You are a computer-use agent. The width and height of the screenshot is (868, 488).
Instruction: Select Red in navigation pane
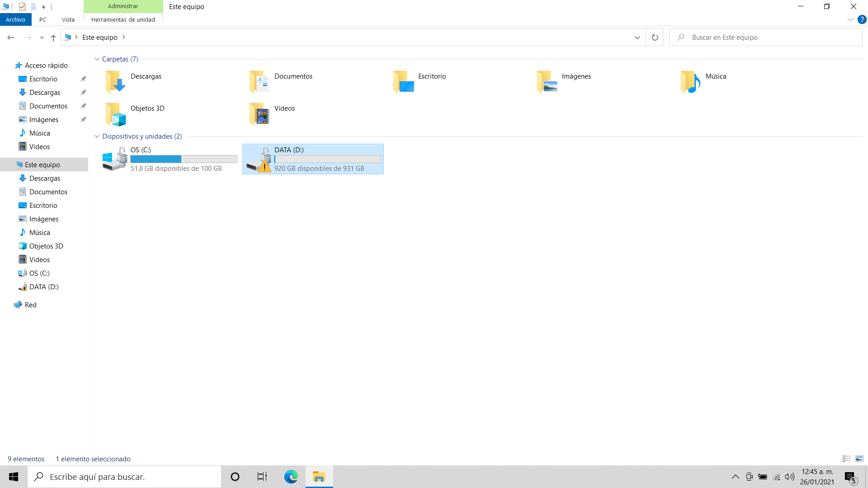(30, 305)
